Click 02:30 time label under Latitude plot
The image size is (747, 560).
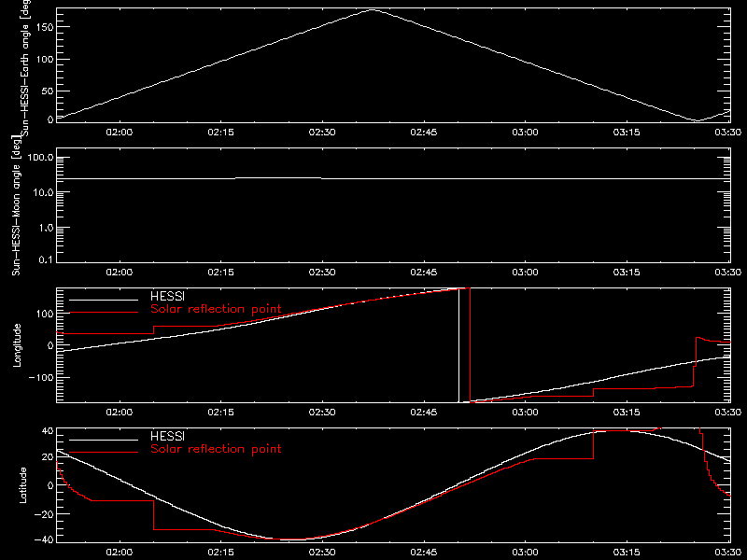click(x=322, y=553)
